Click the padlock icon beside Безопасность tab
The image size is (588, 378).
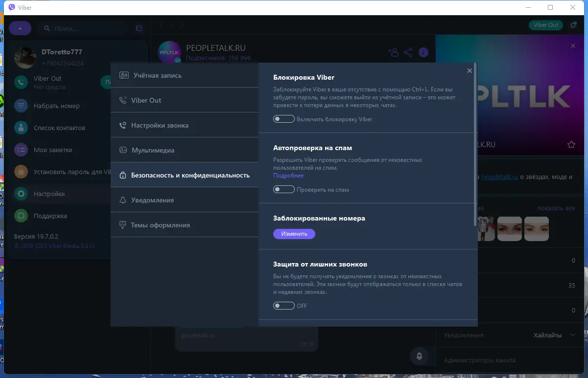click(x=123, y=175)
